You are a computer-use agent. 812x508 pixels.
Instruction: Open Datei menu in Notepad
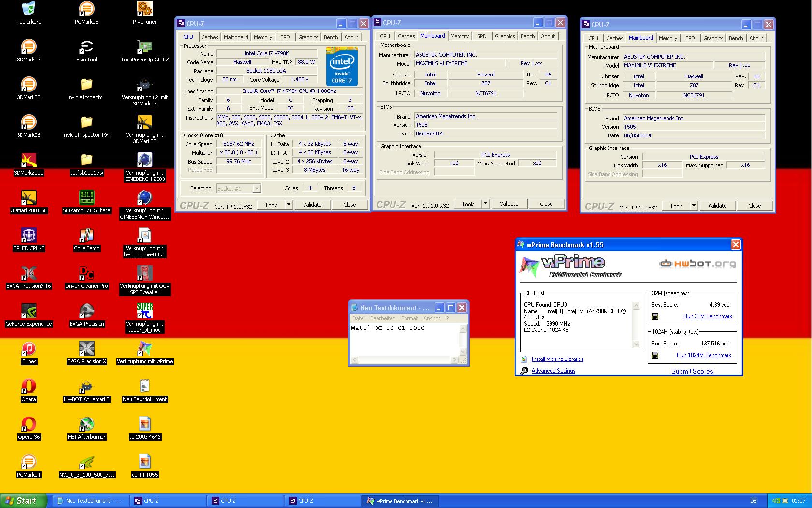point(359,318)
